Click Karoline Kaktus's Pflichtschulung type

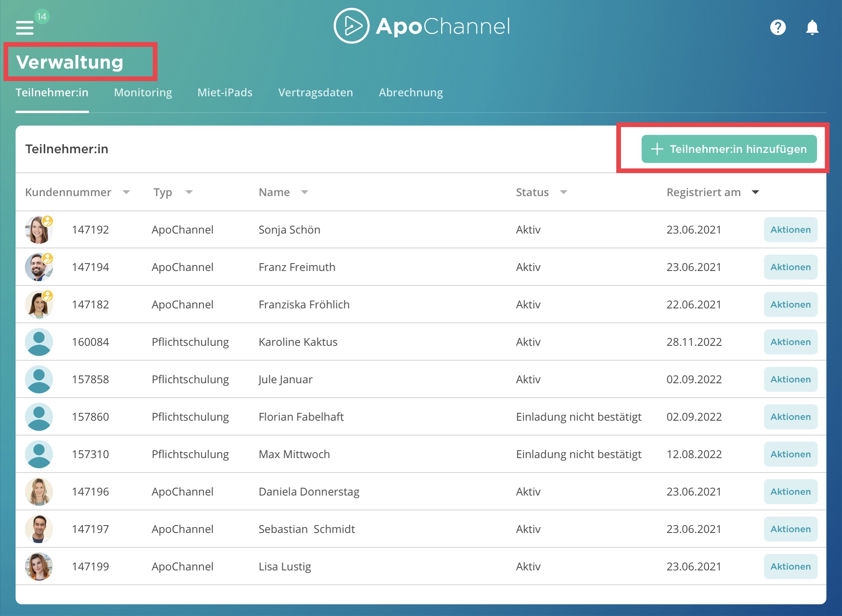click(x=190, y=342)
